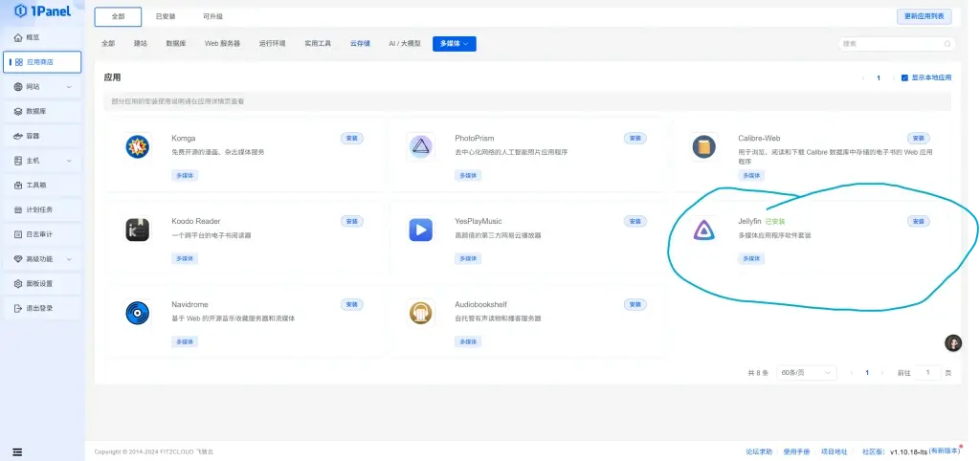This screenshot has height=461, width=980.
Task: Open the 论坛求助 footer link
Action: (759, 451)
